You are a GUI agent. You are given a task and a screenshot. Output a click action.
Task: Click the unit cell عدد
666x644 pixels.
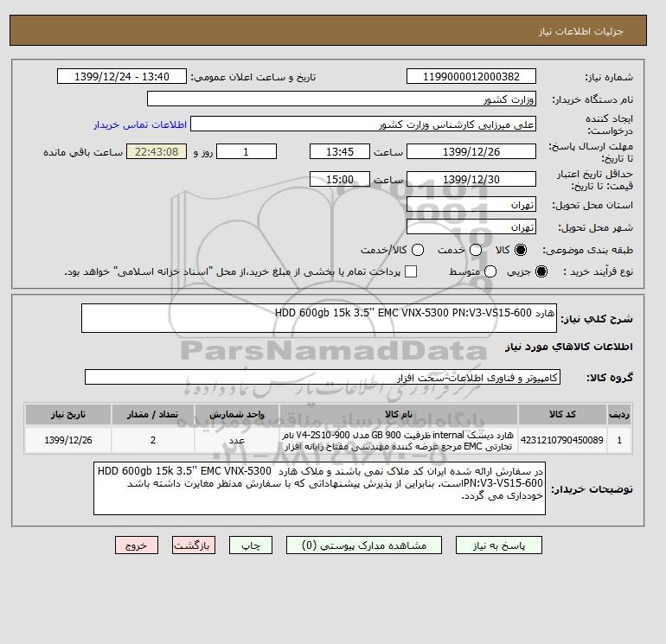(237, 440)
